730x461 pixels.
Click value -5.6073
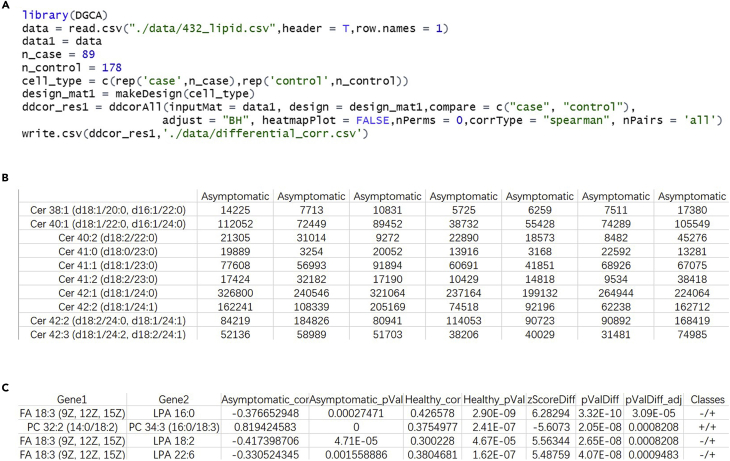(x=551, y=427)
